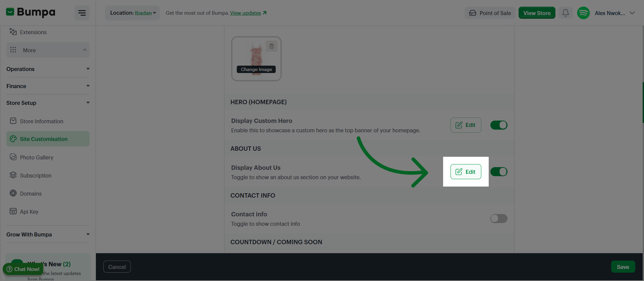Image resolution: width=644 pixels, height=281 pixels.
Task: Click the Bumpa logo icon
Action: [10, 12]
